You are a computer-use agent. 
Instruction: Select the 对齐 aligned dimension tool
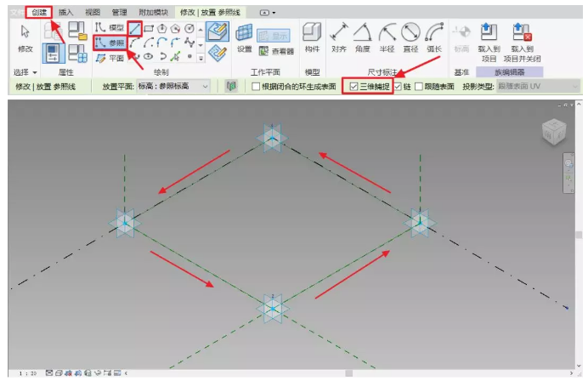(x=339, y=37)
